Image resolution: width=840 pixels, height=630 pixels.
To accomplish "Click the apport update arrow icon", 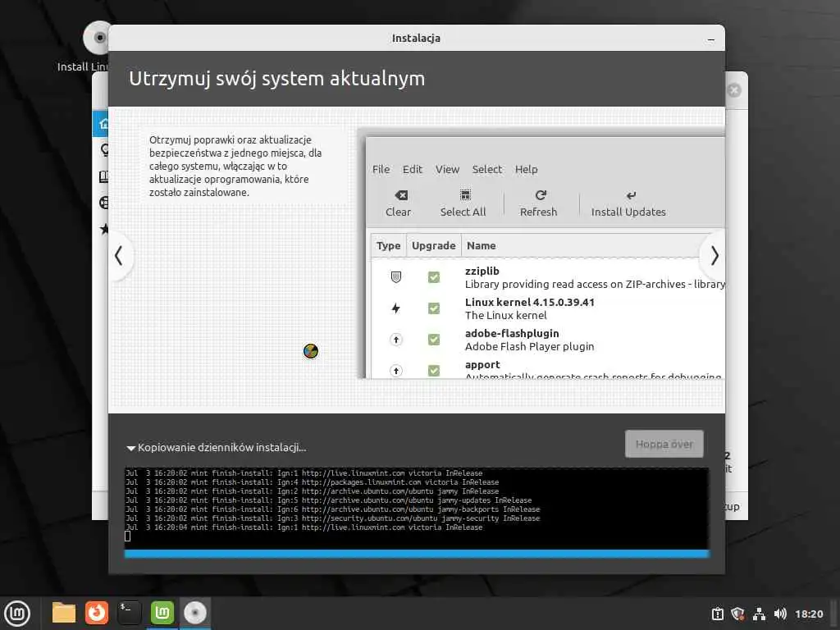I will (396, 370).
